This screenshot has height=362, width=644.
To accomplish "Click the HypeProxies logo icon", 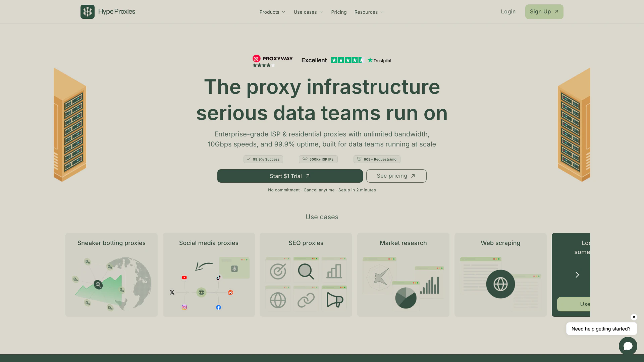I will [87, 12].
